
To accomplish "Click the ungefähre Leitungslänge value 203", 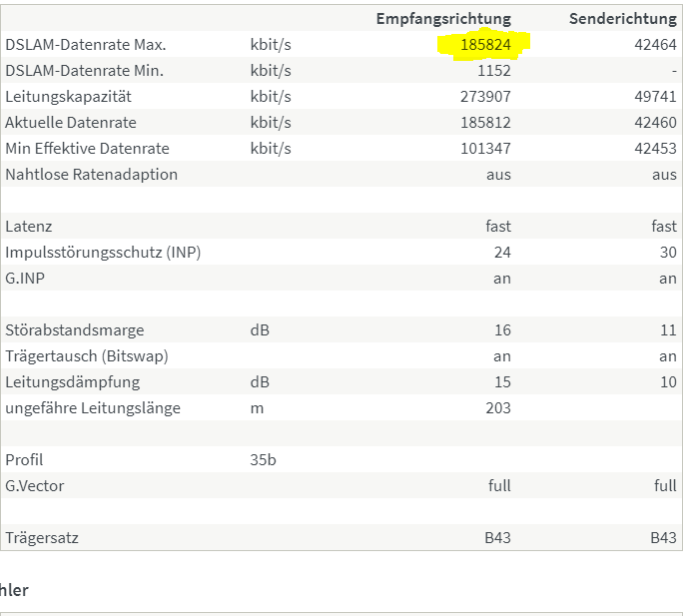I will [498, 408].
